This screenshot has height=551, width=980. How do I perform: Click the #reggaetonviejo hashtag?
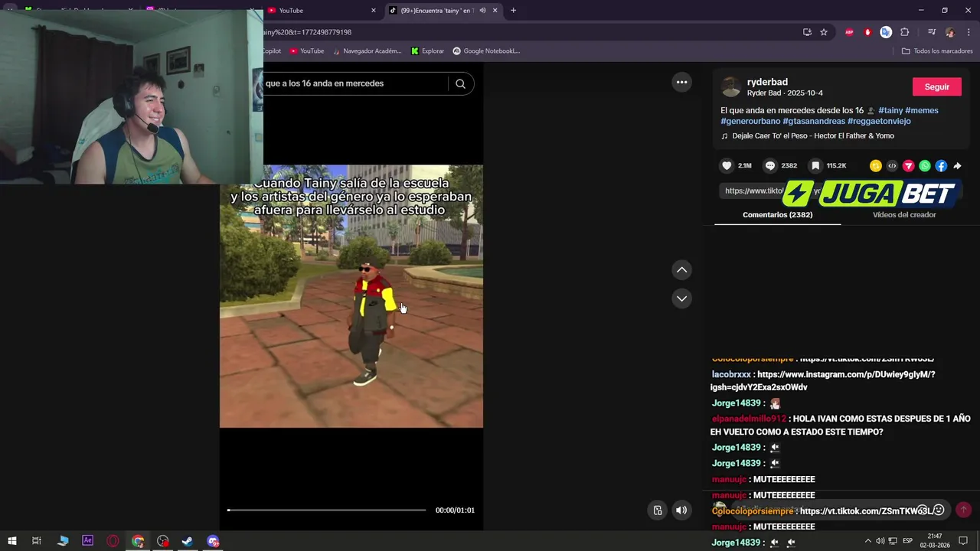coord(879,121)
